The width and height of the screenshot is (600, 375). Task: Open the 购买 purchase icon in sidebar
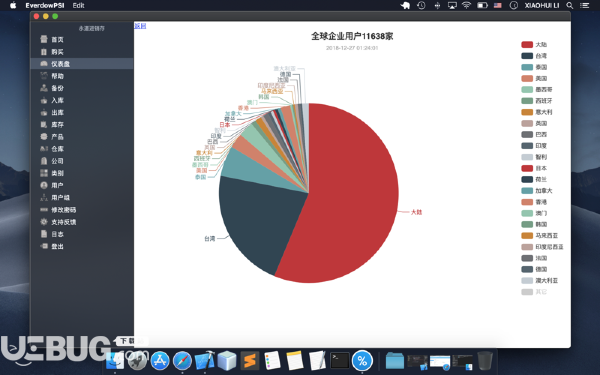click(x=44, y=51)
